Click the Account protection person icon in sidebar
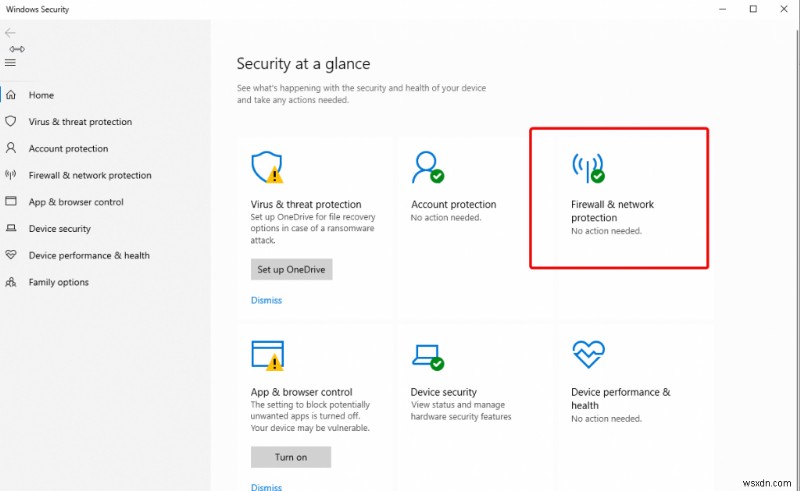The width and height of the screenshot is (800, 491). tap(12, 148)
